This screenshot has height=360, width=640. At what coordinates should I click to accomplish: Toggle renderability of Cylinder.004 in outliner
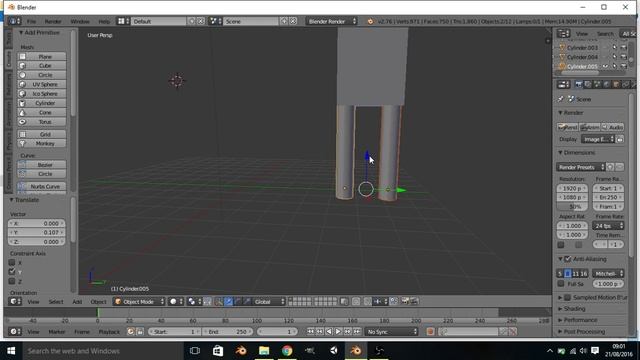tap(624, 57)
